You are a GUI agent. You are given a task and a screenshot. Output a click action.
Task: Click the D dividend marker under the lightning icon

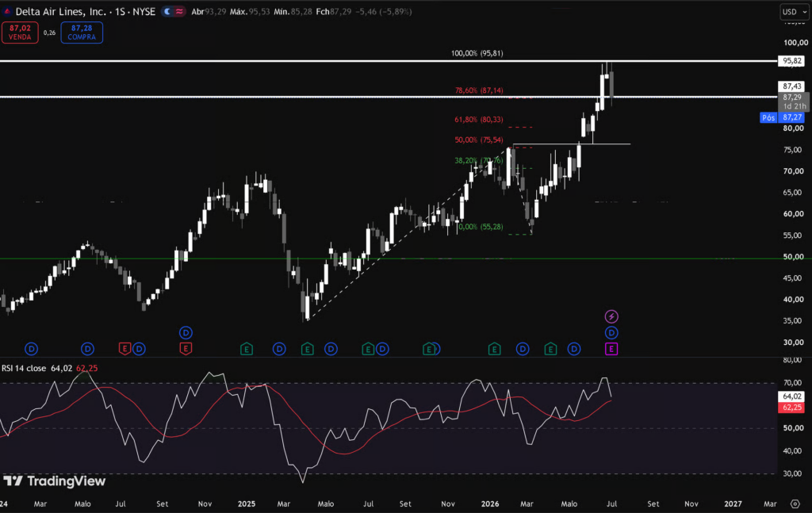[611, 332]
